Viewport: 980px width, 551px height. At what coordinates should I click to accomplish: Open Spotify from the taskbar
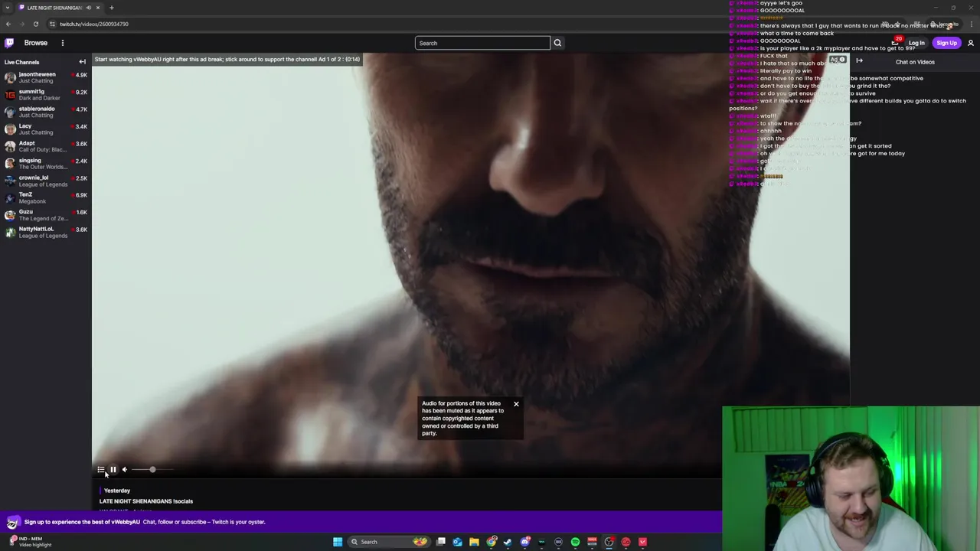click(575, 542)
